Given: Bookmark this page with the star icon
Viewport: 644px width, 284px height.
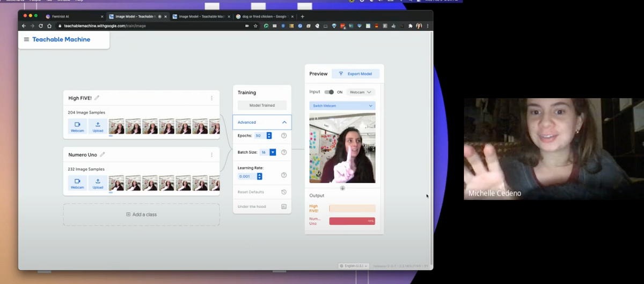Looking at the screenshot, I should click(x=255, y=26).
